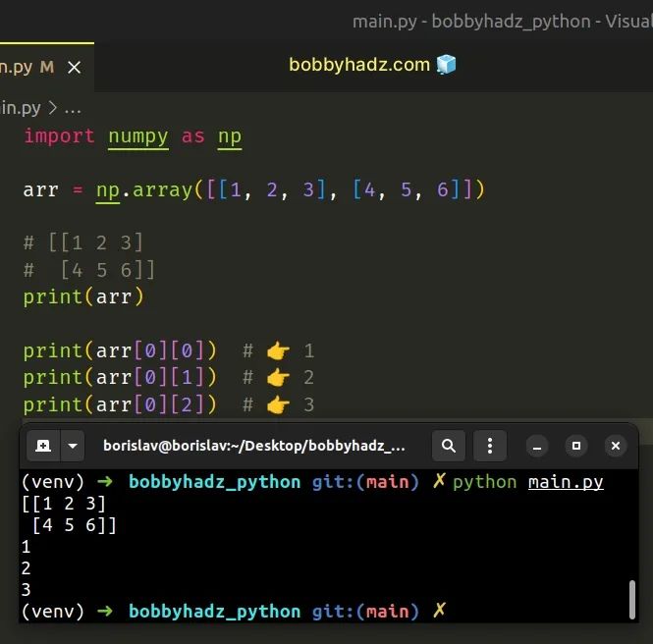
Task: Open the terminal's three-dot menu
Action: (490, 446)
